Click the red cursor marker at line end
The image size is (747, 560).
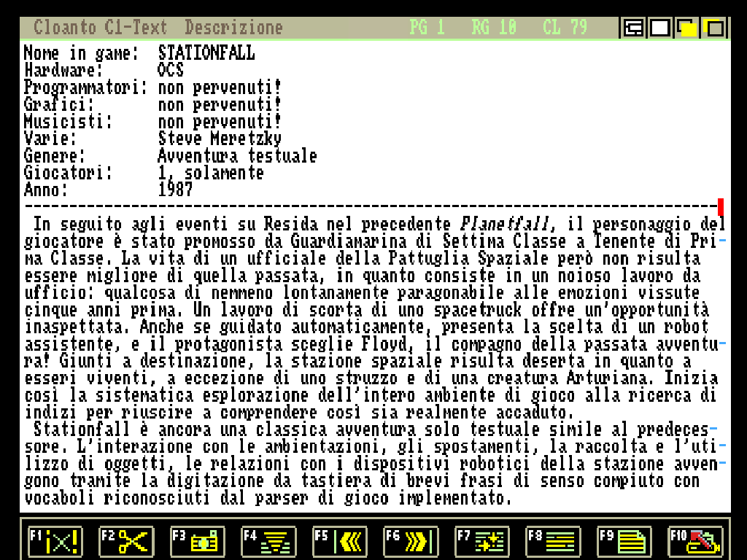[x=721, y=206]
